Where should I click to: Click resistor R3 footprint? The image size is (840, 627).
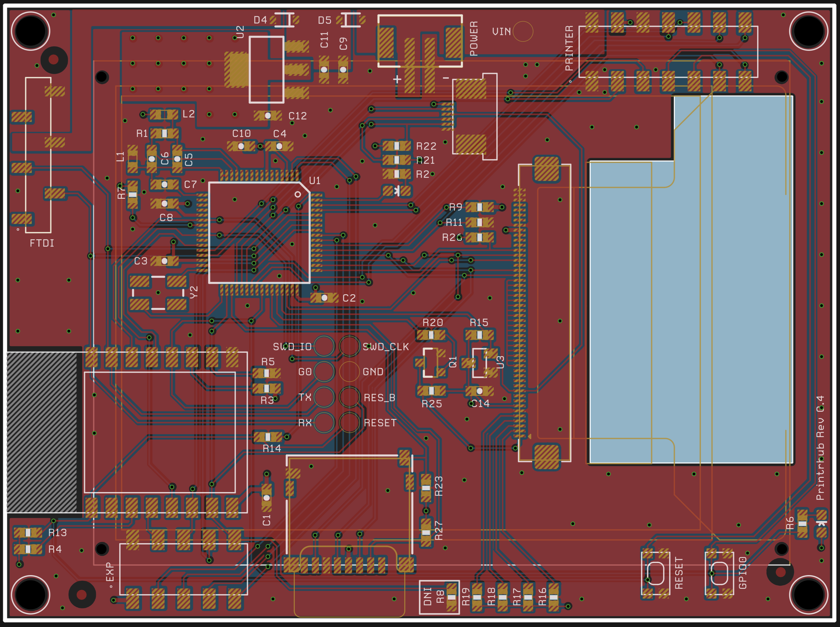(266, 388)
